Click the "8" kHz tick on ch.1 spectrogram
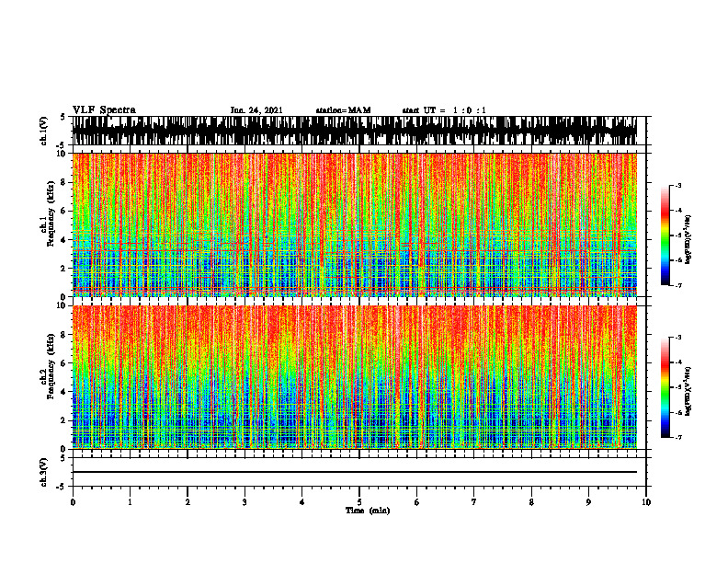The width and height of the screenshot is (728, 563). pyautogui.click(x=64, y=182)
